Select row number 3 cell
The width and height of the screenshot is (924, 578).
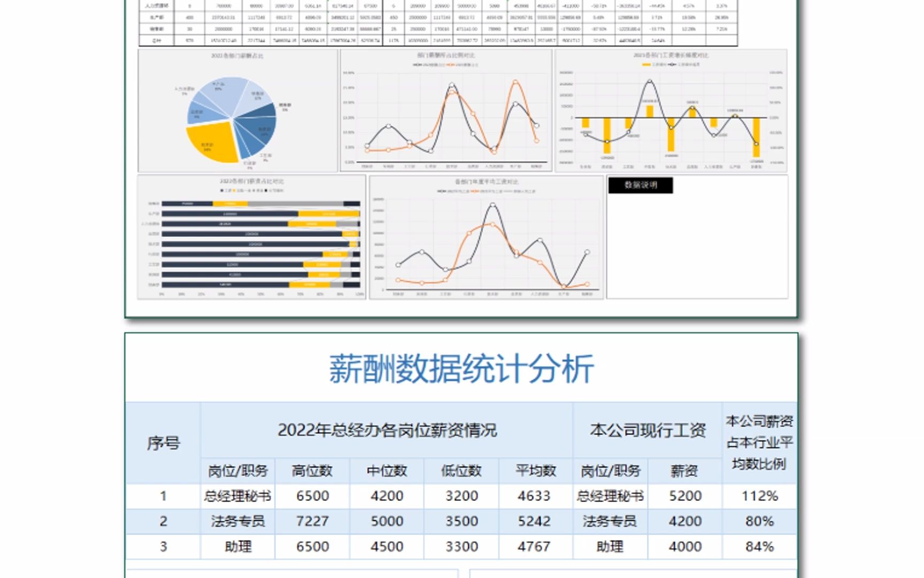(163, 547)
